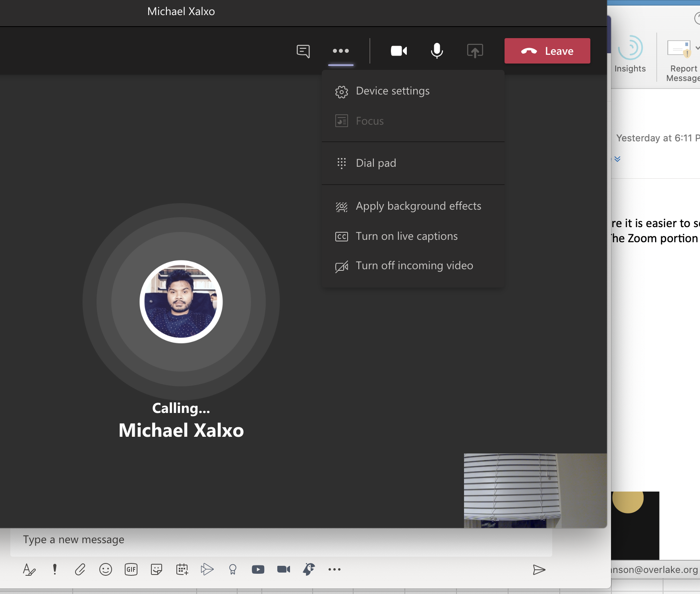Image resolution: width=700 pixels, height=594 pixels.
Task: Click the Stream arrow icon in compose toolbar
Action: (x=207, y=570)
